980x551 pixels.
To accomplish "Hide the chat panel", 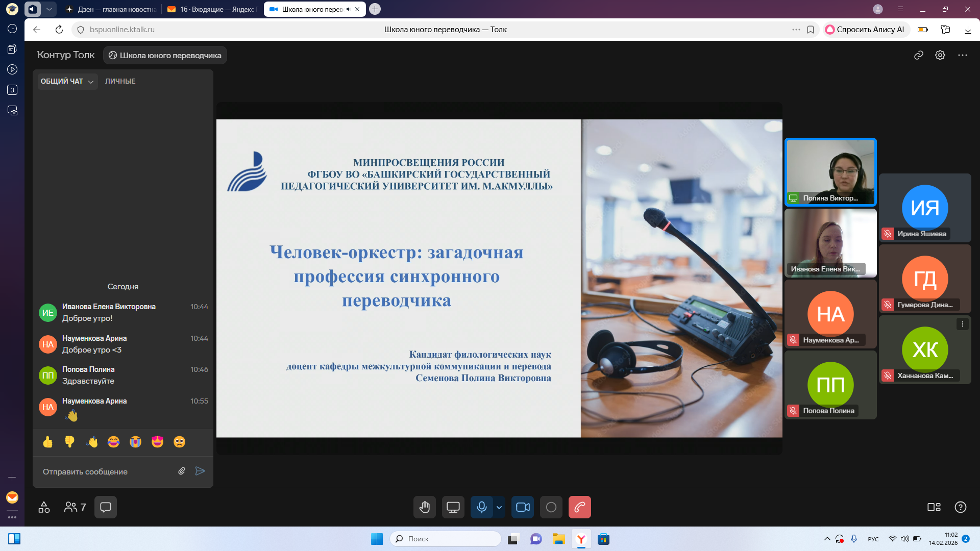I will point(106,507).
